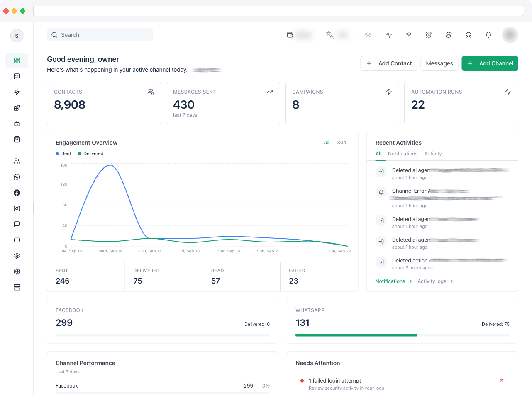Click the '1 failed login attempt' text
Image resolution: width=532 pixels, height=395 pixels.
point(335,381)
